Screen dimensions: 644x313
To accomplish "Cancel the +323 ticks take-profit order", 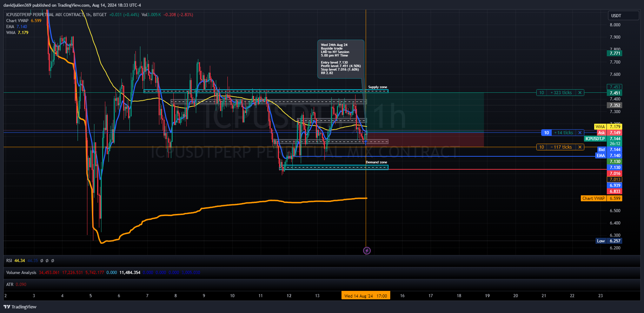I will click(580, 93).
